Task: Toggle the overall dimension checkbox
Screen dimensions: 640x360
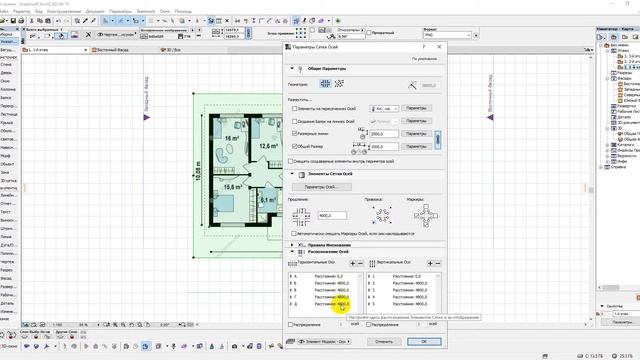Action: pos(294,146)
